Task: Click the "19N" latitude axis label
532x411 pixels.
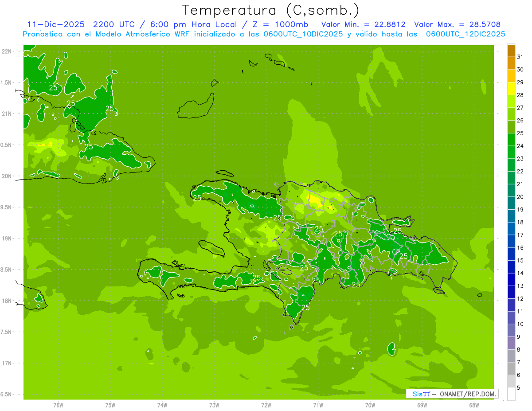Action: [x=6, y=239]
